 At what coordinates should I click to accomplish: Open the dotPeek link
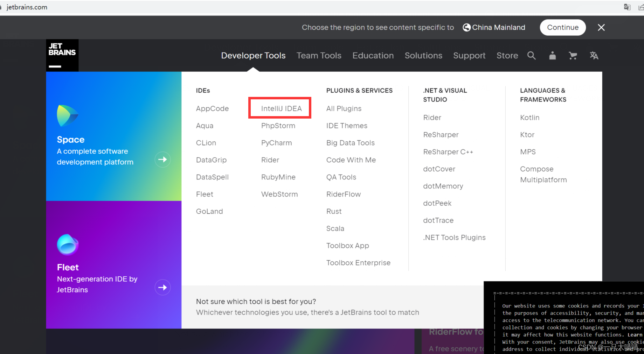[x=437, y=203]
